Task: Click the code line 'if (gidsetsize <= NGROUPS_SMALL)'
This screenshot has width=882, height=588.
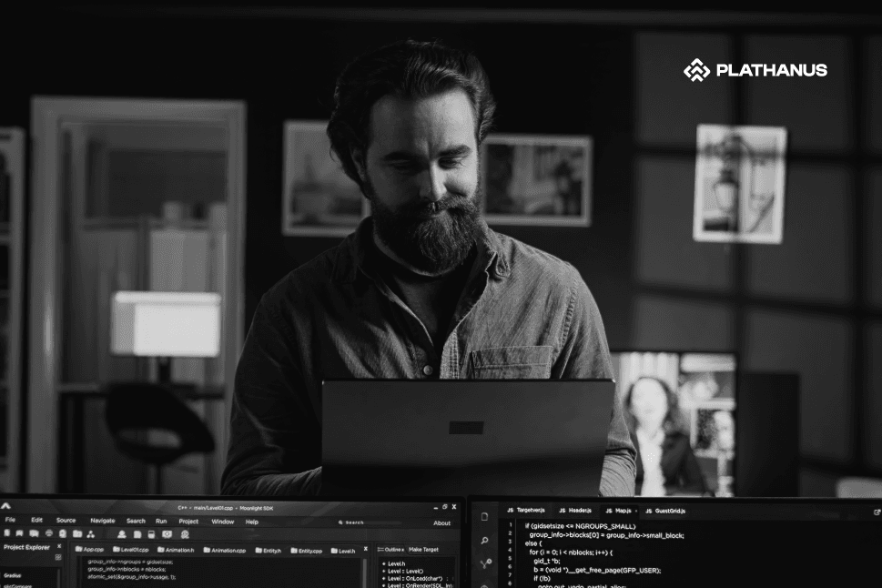Action: [x=580, y=526]
